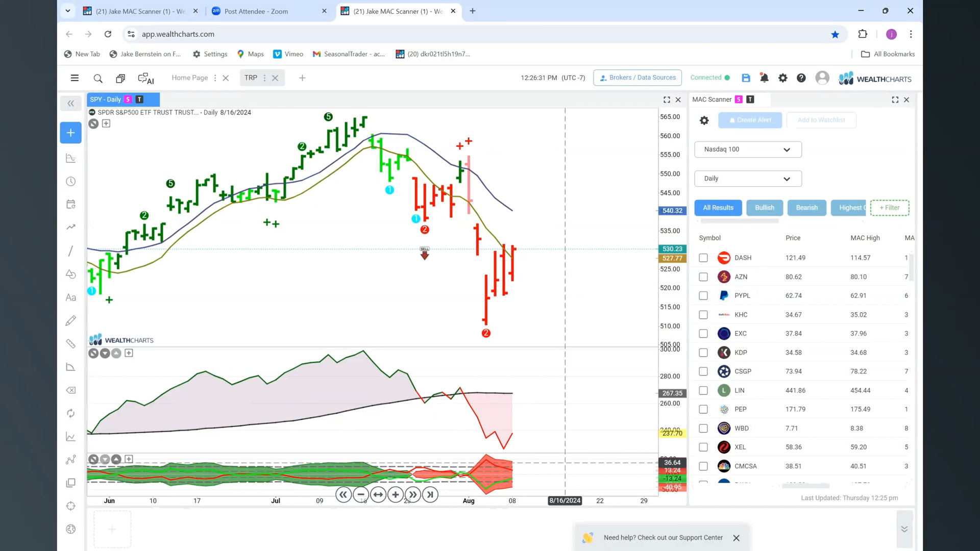Image resolution: width=980 pixels, height=551 pixels.
Task: Open MAC Scanner settings gear
Action: tap(704, 120)
